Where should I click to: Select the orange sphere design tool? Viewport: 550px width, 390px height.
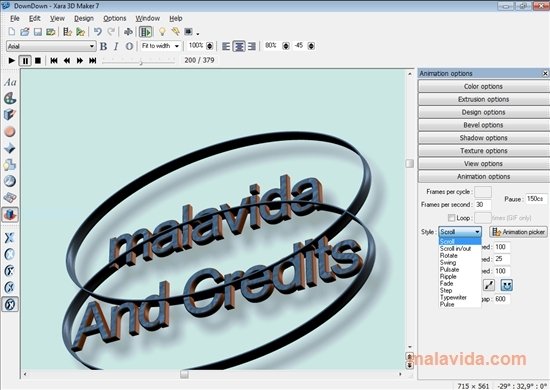[x=10, y=132]
